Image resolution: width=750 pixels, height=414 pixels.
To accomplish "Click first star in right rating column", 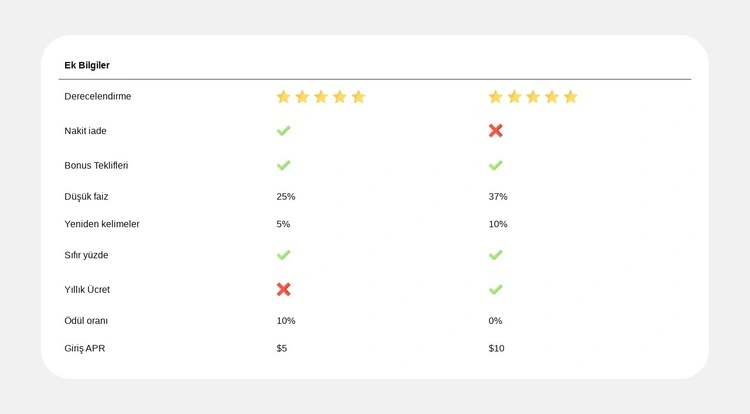I will coord(495,97).
